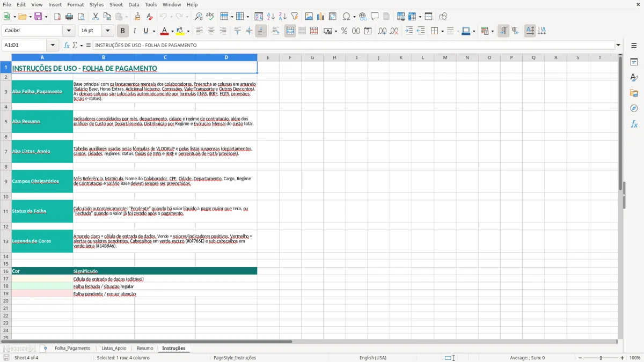Click in the formula input line
Screen dimensions: 644x362
point(354,46)
